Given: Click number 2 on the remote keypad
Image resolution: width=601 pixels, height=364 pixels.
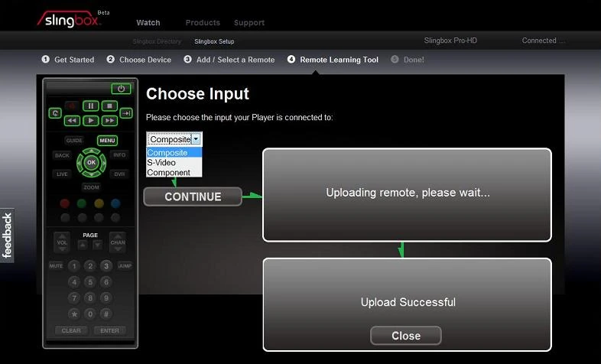Looking at the screenshot, I should coord(90,266).
